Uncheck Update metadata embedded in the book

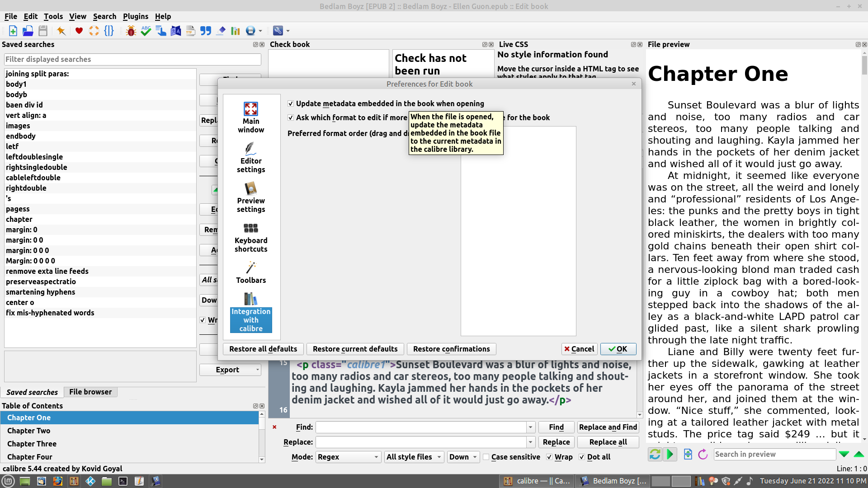(291, 103)
